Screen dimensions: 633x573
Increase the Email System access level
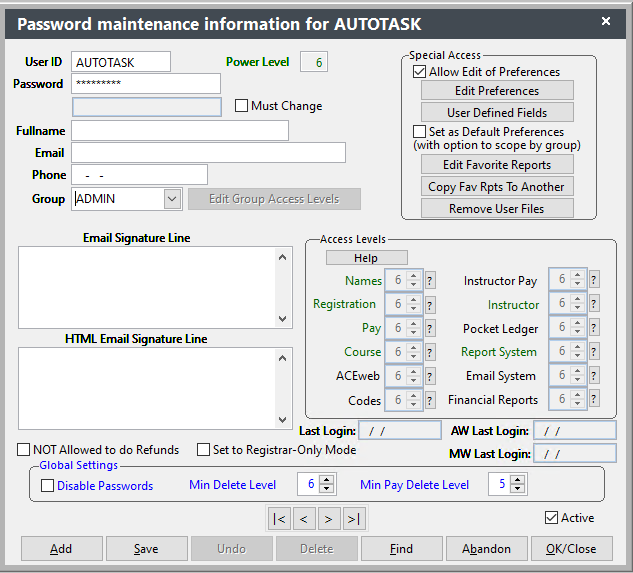(578, 371)
